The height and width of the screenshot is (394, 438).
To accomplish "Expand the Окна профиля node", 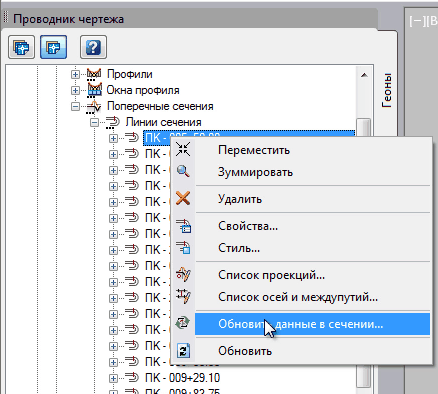I will (x=75, y=90).
